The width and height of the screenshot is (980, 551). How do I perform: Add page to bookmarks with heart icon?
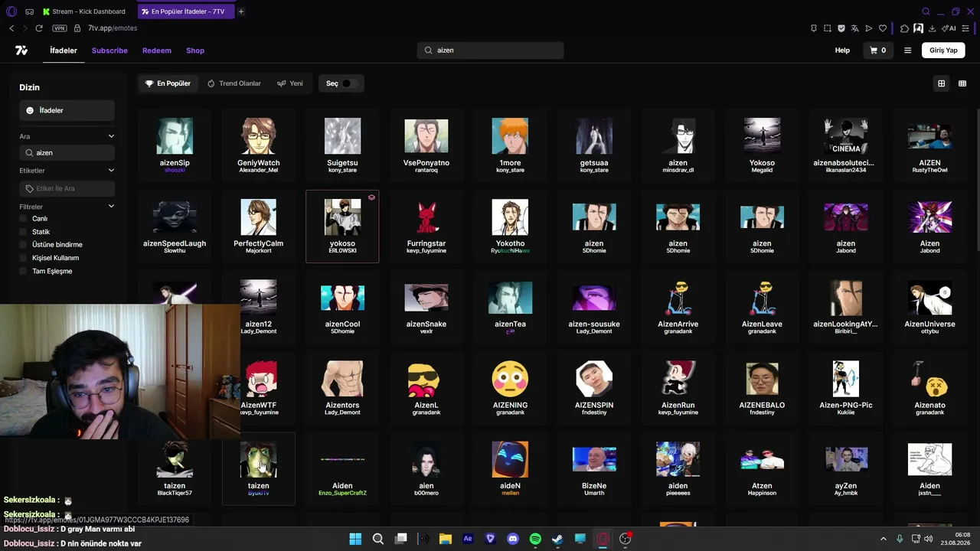point(883,28)
